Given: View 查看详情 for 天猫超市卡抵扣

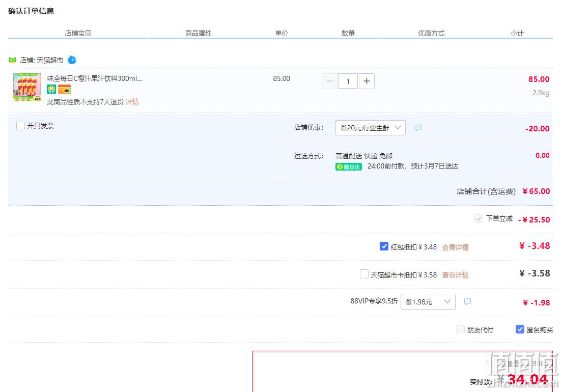Looking at the screenshot, I should (455, 275).
